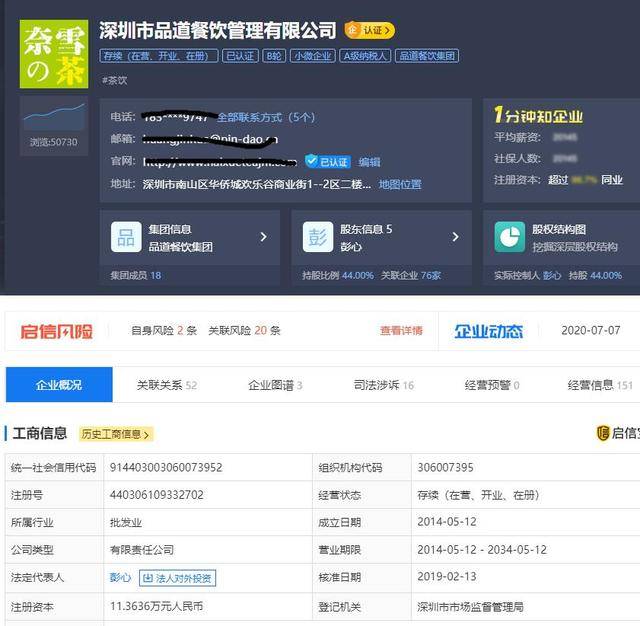The width and height of the screenshot is (640, 626).
Task: Select company type 有限责任公司
Action: point(142,550)
